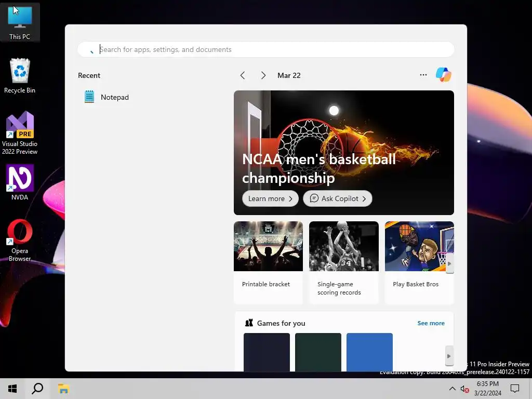Click the muted volume tray icon
The width and height of the screenshot is (532, 399).
point(465,389)
